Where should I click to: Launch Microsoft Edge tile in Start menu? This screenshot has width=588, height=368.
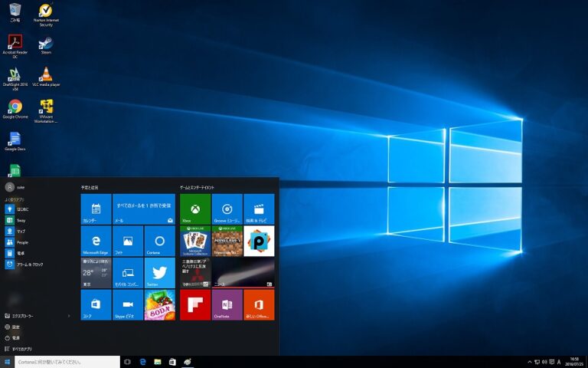tap(96, 241)
